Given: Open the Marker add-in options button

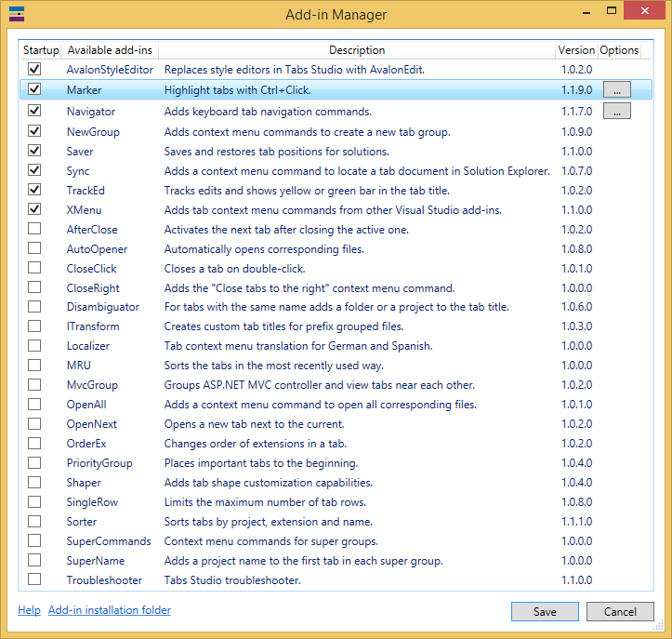Looking at the screenshot, I should pyautogui.click(x=617, y=90).
